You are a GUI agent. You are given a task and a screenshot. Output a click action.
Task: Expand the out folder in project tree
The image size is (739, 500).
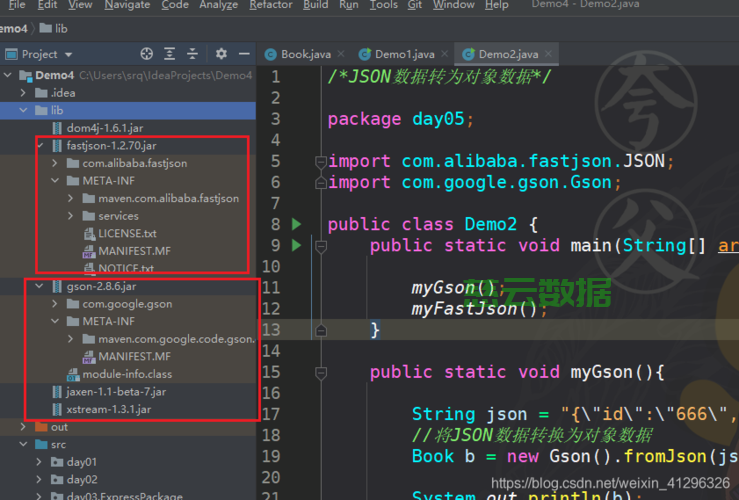pyautogui.click(x=25, y=427)
